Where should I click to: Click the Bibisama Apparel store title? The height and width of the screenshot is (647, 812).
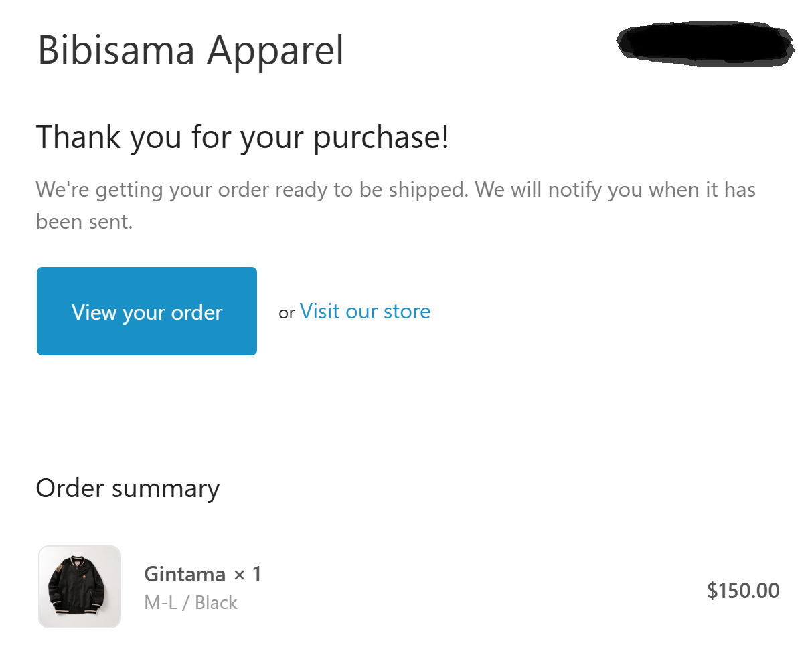coord(190,50)
